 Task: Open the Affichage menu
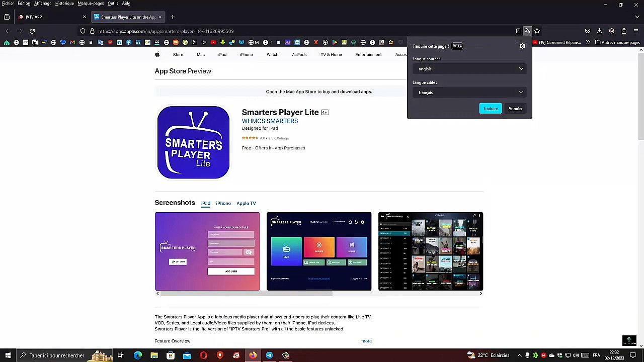(x=43, y=4)
